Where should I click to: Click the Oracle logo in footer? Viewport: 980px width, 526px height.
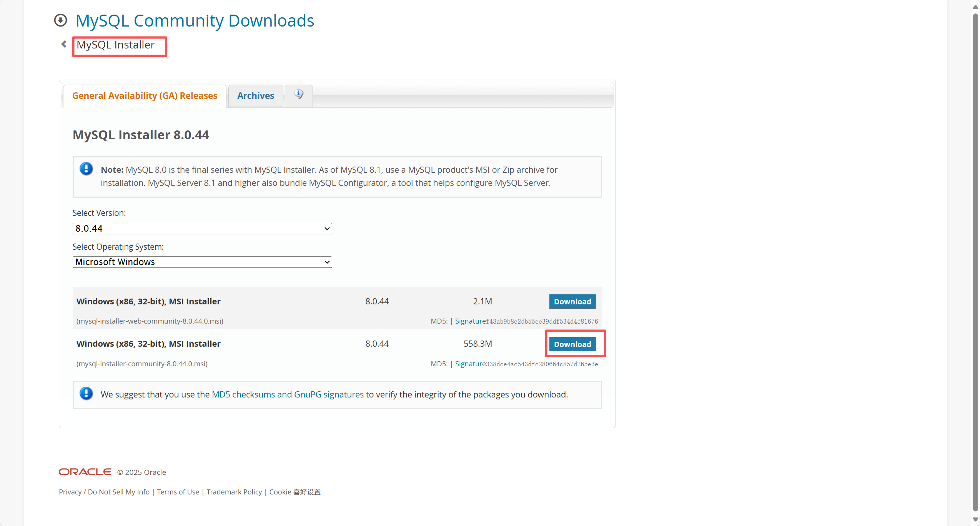[85, 472]
